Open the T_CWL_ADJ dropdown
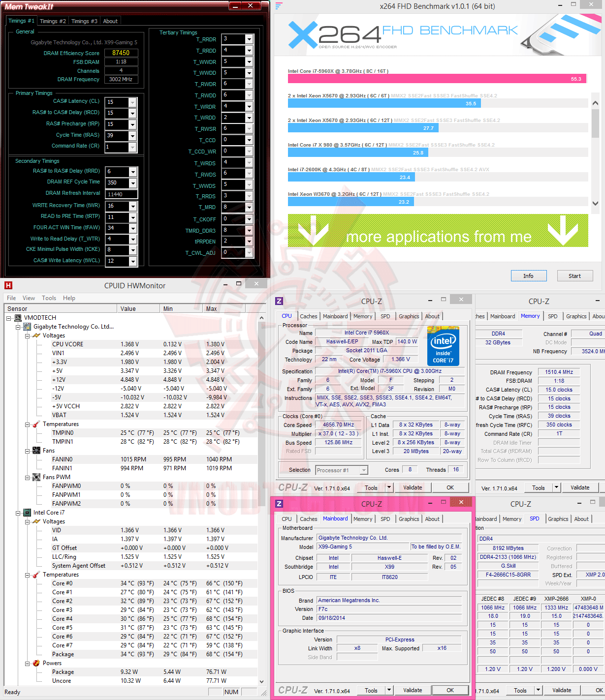The height and width of the screenshot is (700, 605). (249, 253)
